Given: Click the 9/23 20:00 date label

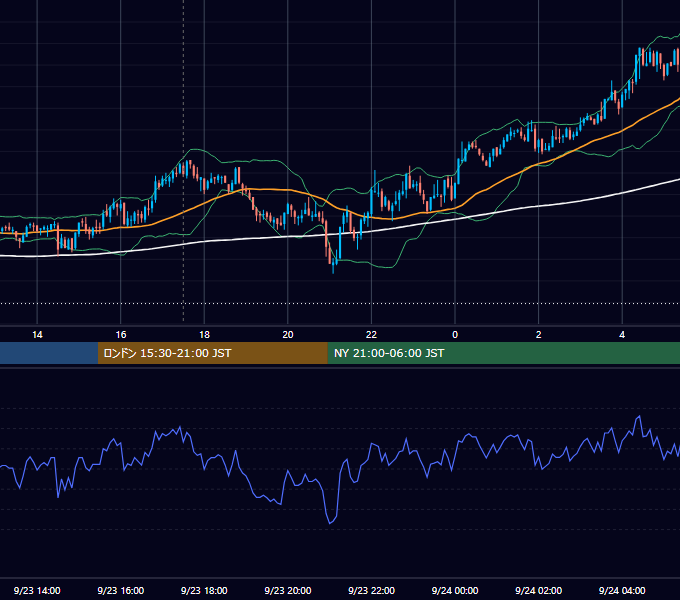Looking at the screenshot, I should coord(288,590).
